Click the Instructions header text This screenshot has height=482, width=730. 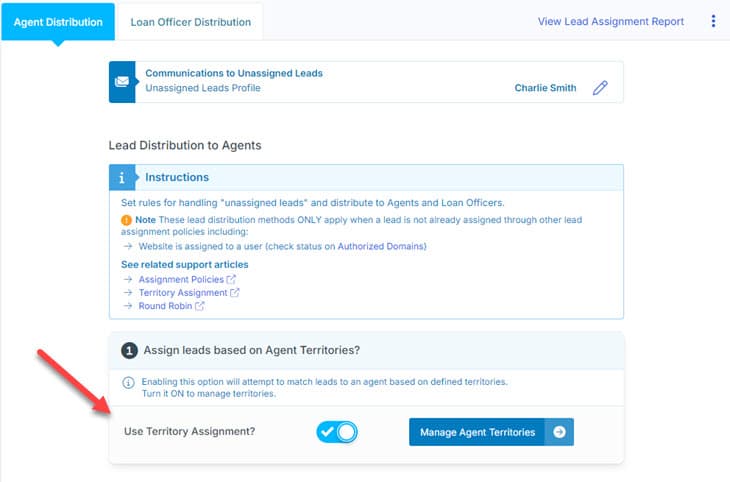pyautogui.click(x=177, y=177)
